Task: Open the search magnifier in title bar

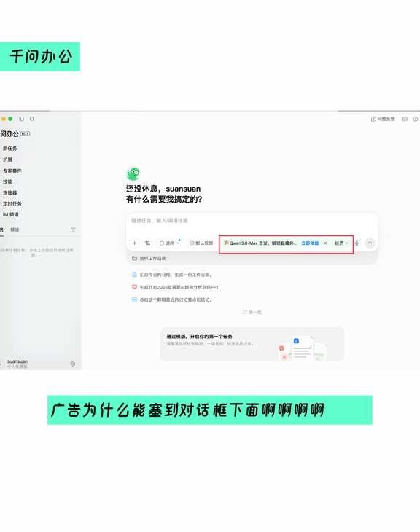Action: [x=32, y=119]
